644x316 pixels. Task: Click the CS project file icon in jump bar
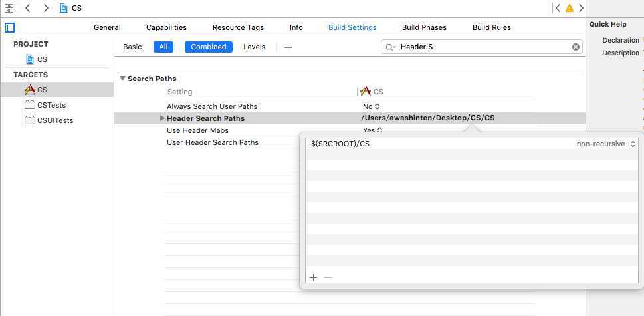64,8
